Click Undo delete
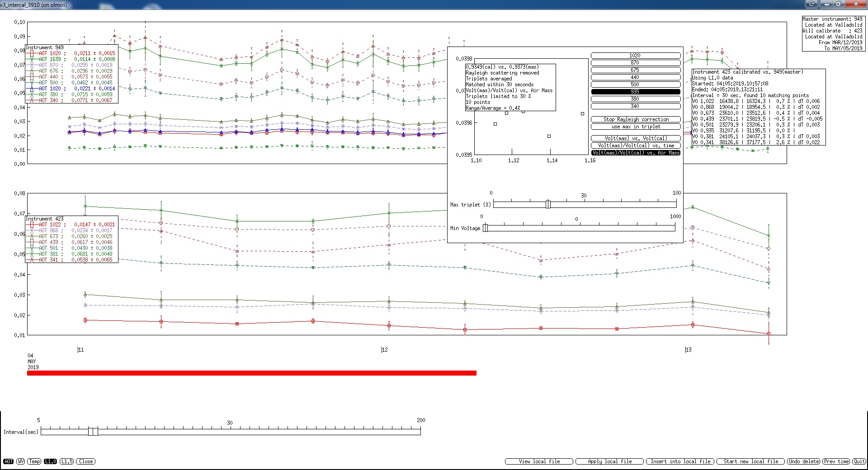Screen dimensions: 868x470 (803, 461)
